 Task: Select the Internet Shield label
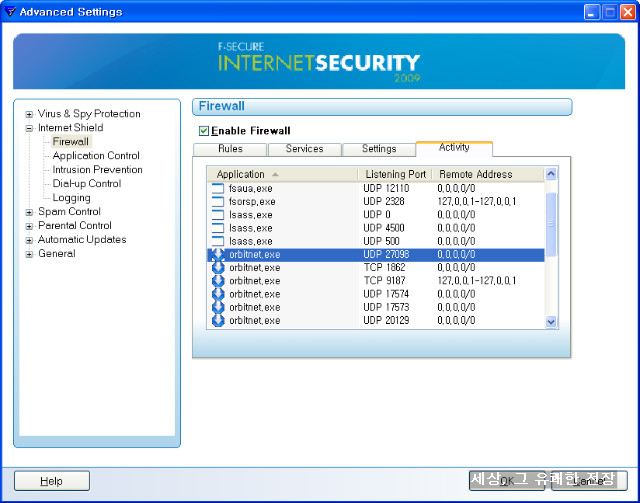pyautogui.click(x=71, y=128)
